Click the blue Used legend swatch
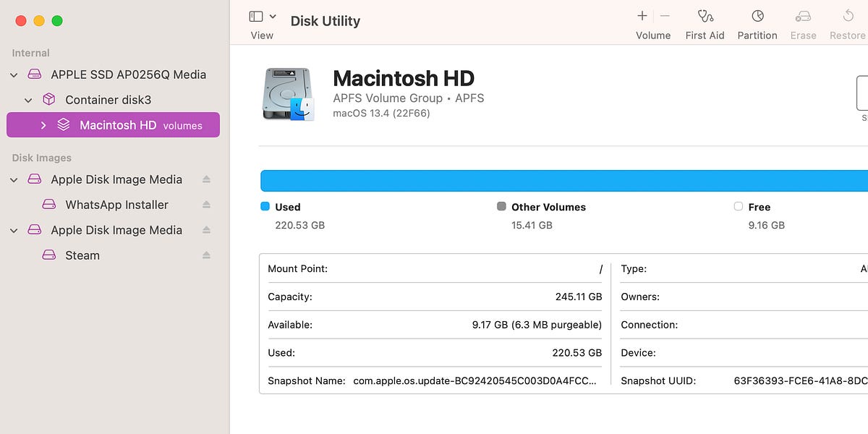The height and width of the screenshot is (434, 868). pyautogui.click(x=265, y=206)
